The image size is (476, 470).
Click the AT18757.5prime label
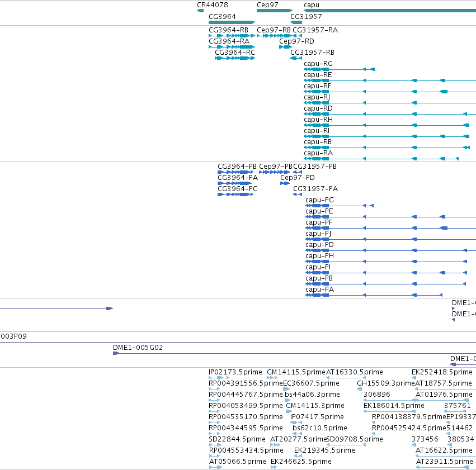444,383
